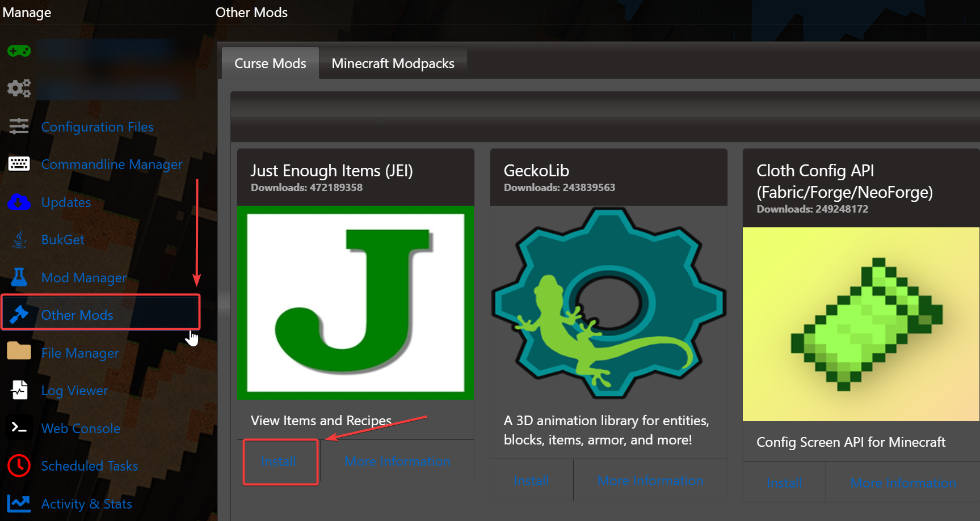Click Downloads: 249248172 text

813,209
